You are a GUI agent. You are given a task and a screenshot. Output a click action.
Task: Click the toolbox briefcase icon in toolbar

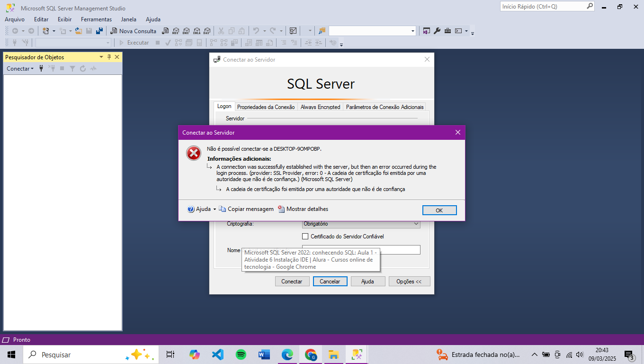tap(447, 31)
